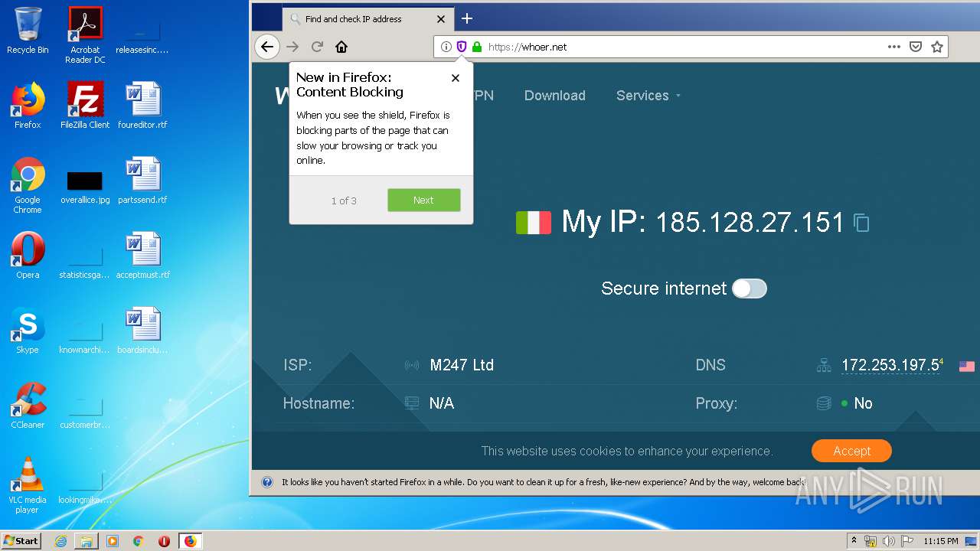980x551 pixels.
Task: Select Google Chrome desktop shortcut
Action: [28, 185]
